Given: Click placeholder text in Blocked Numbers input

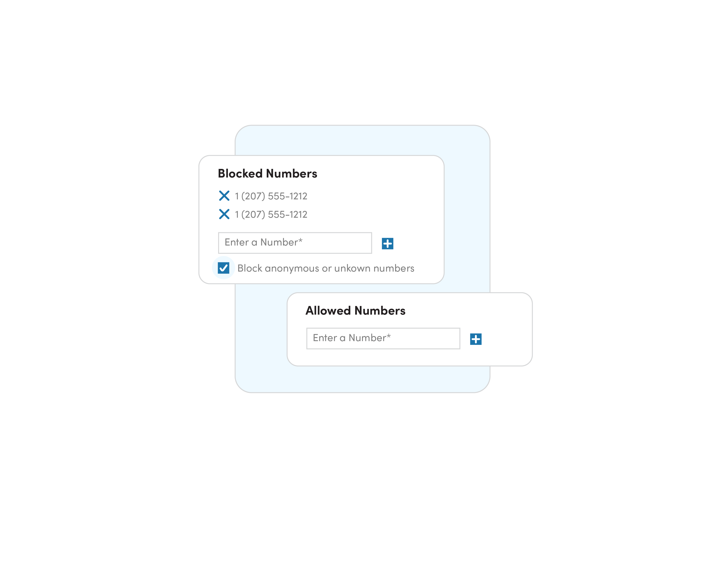Looking at the screenshot, I should click(263, 242).
